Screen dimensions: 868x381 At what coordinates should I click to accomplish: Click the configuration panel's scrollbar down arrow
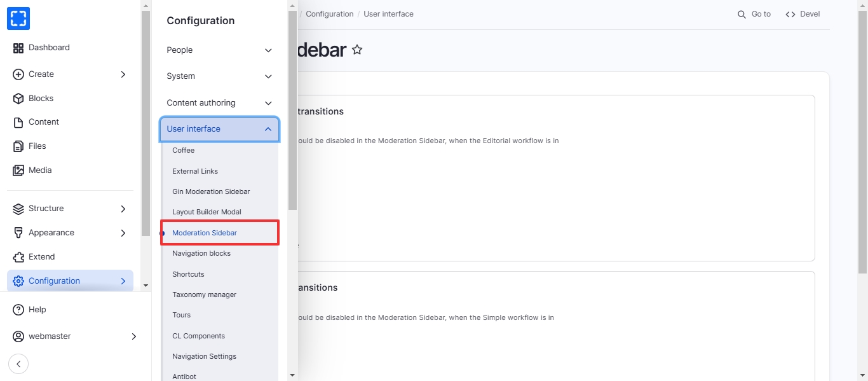[x=292, y=375]
